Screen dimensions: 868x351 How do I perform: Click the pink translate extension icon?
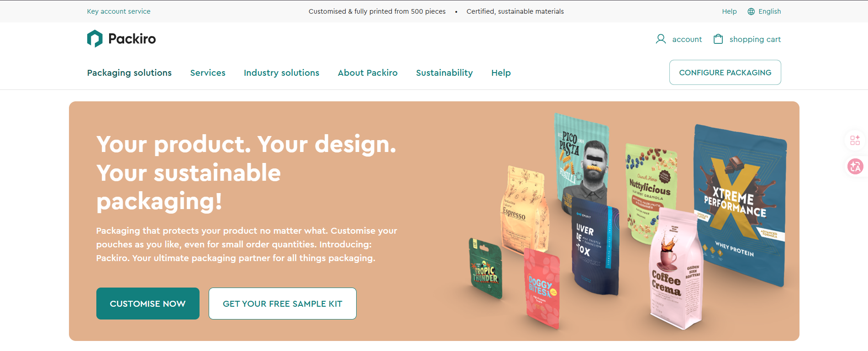[x=855, y=166]
